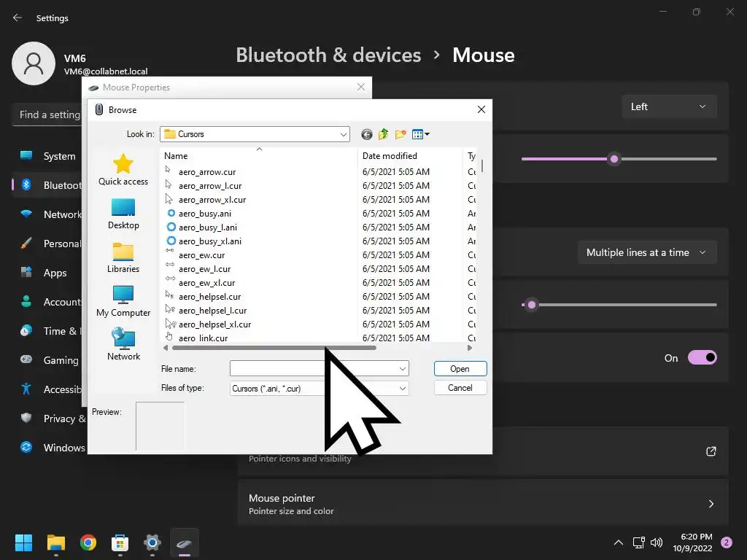Open Mouse pointer settings row
This screenshot has height=560, width=747.
[483, 504]
